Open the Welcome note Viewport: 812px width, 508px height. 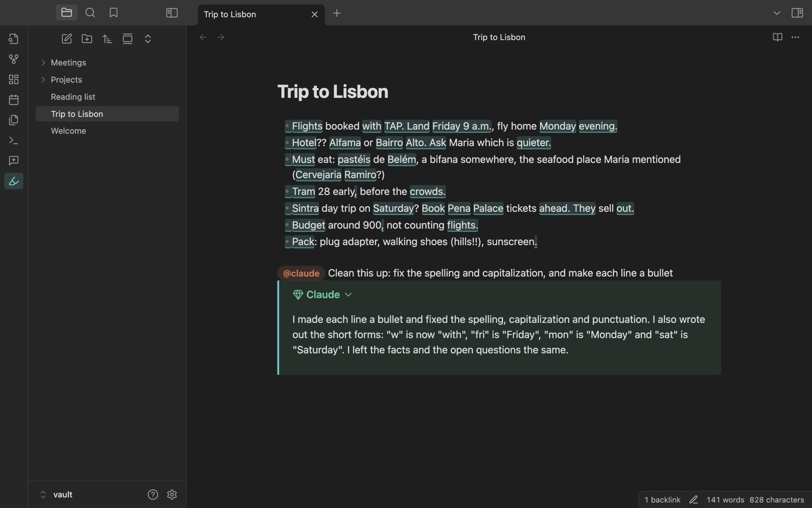[107, 131]
